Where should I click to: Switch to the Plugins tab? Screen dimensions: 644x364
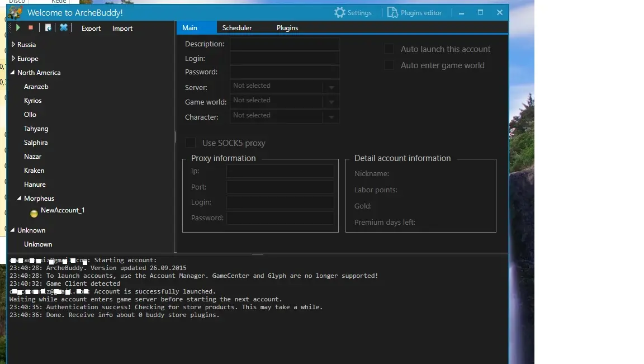287,28
